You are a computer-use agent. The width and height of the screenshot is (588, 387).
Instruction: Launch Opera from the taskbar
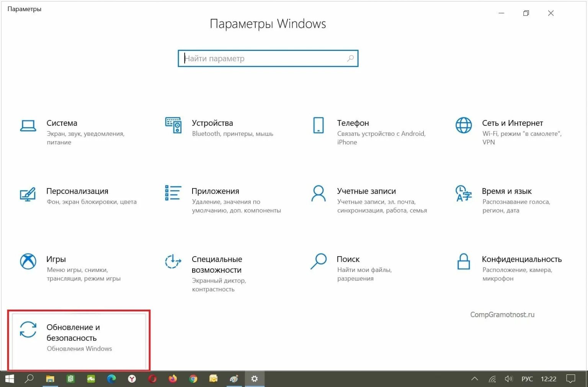tap(152, 379)
